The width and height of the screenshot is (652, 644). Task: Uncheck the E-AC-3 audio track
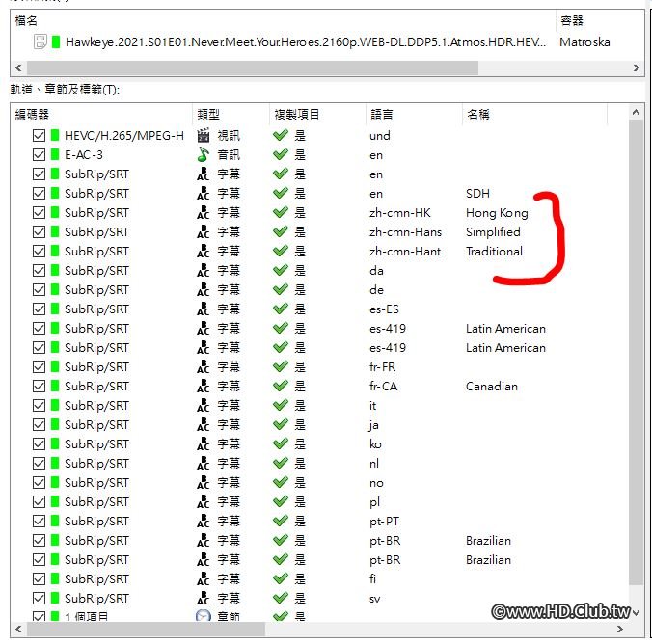pyautogui.click(x=40, y=154)
